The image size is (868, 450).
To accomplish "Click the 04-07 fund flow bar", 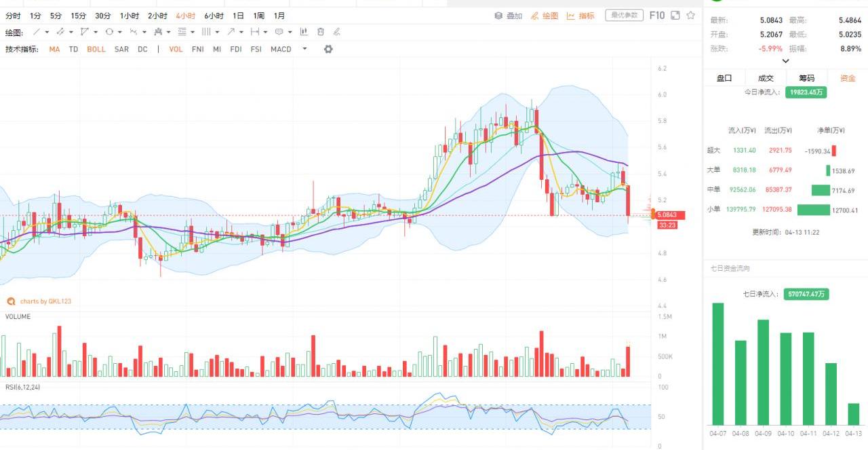I will 717,363.
